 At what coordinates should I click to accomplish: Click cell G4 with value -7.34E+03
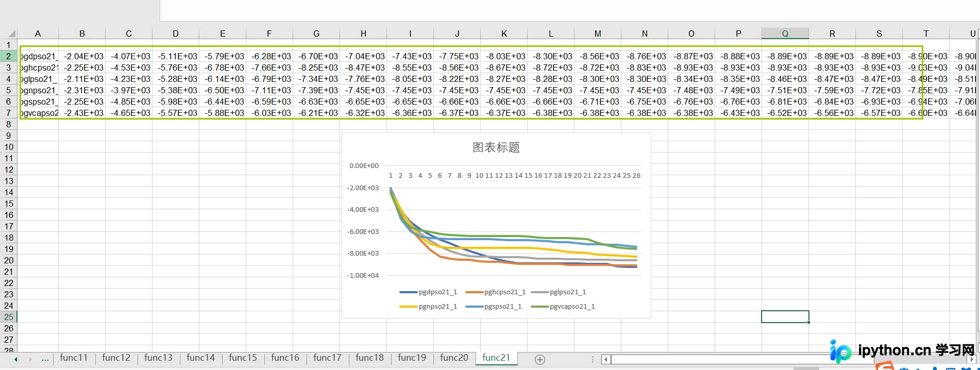316,79
